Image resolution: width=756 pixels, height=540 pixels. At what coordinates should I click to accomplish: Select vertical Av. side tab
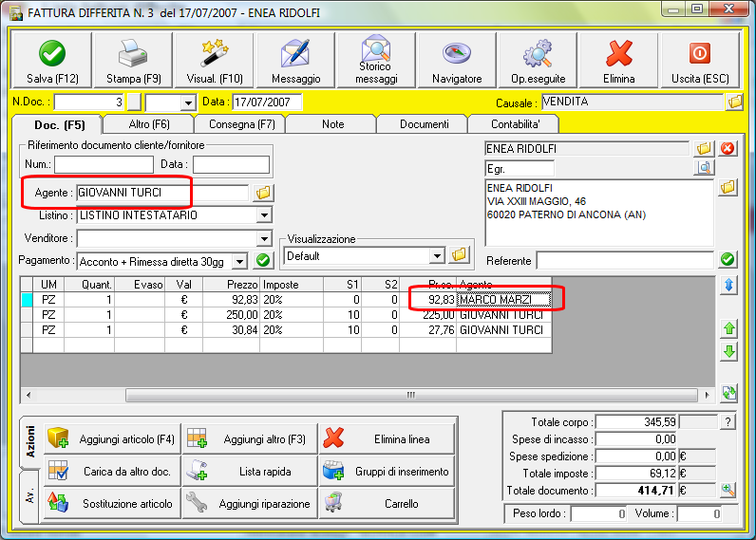coord(29,496)
